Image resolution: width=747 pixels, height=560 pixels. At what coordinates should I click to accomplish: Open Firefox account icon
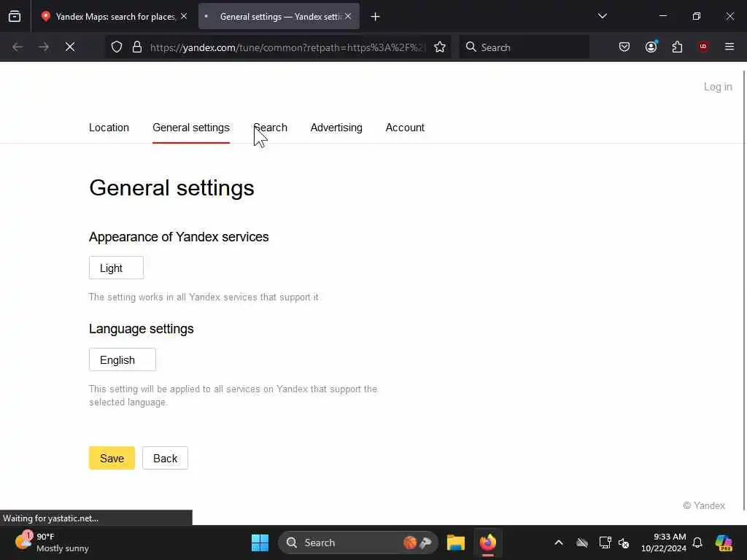(x=651, y=47)
